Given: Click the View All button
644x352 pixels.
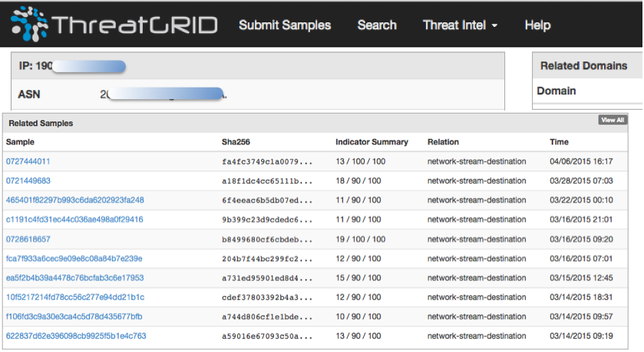Looking at the screenshot, I should (x=613, y=120).
